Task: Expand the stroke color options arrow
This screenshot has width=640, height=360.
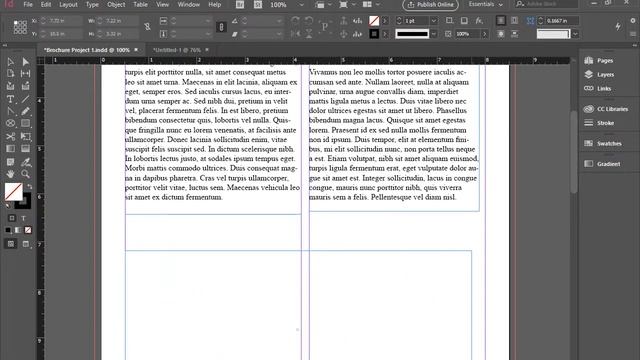Action: 384,34
